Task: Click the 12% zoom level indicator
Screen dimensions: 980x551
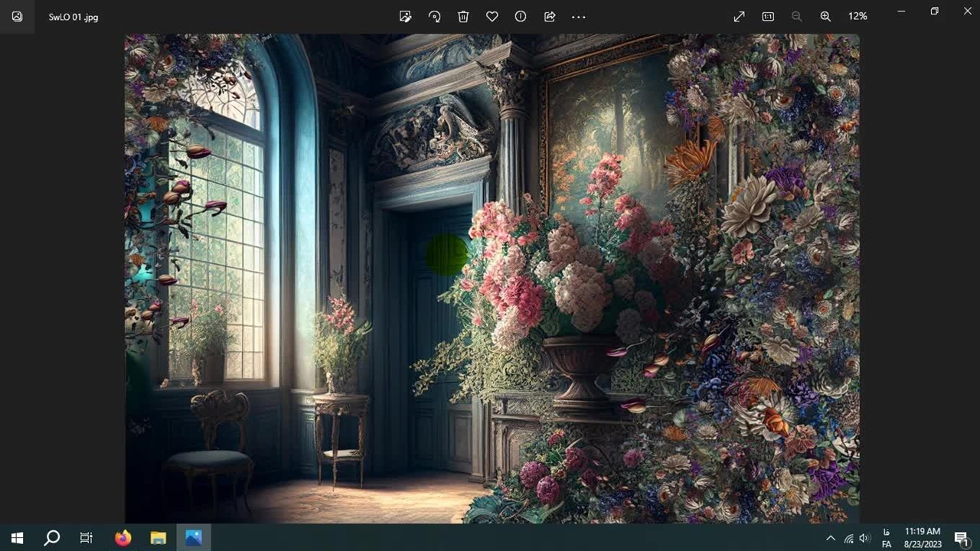Action: [857, 17]
